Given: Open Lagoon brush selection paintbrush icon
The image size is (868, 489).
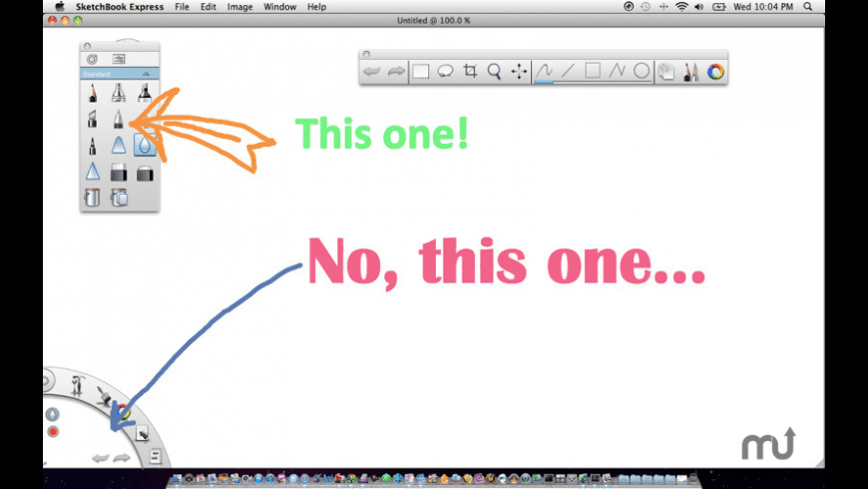Looking at the screenshot, I should [104, 396].
